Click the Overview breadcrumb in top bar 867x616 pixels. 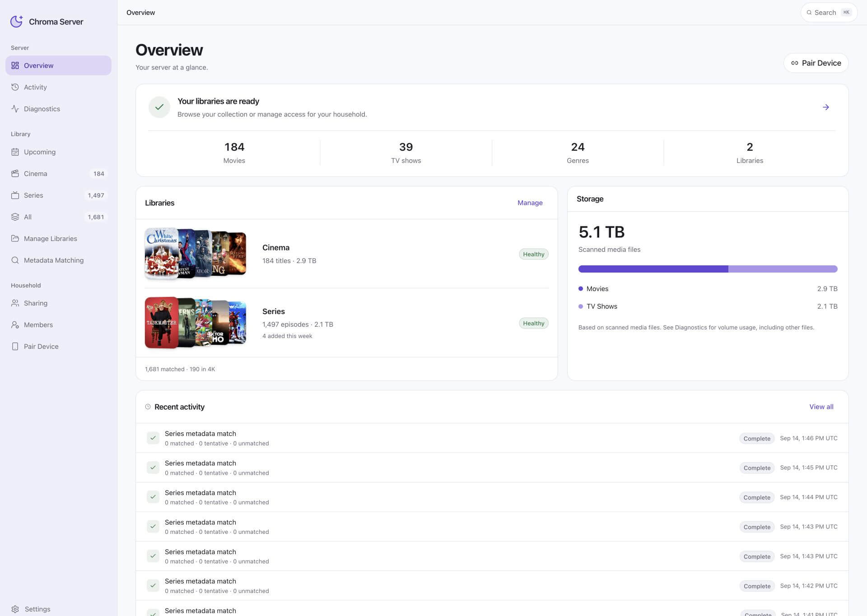point(140,13)
